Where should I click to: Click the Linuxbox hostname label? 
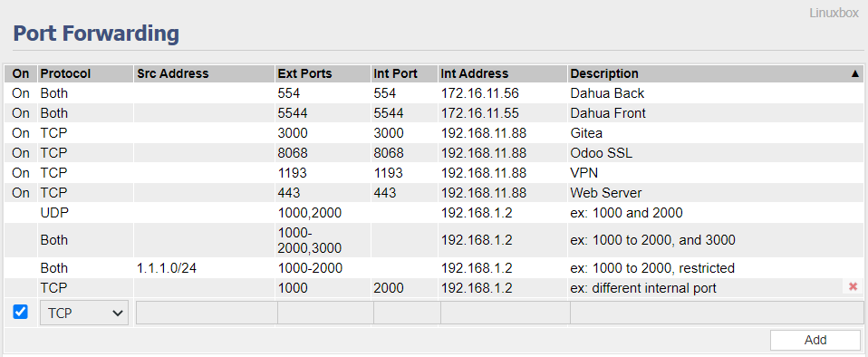pyautogui.click(x=834, y=13)
